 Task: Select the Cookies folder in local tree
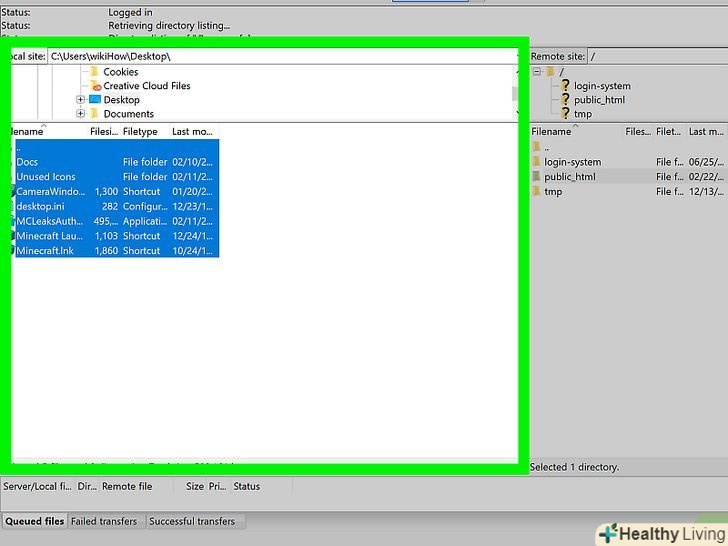121,72
